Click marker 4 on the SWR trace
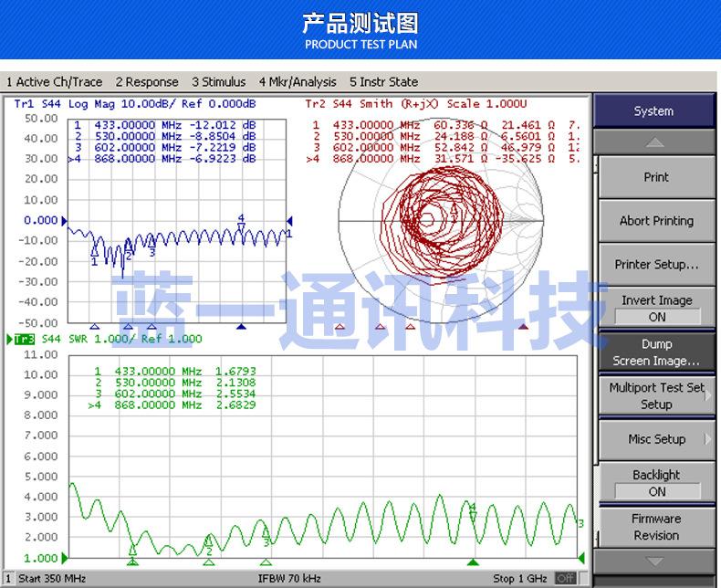This screenshot has height=588, width=721. (473, 512)
